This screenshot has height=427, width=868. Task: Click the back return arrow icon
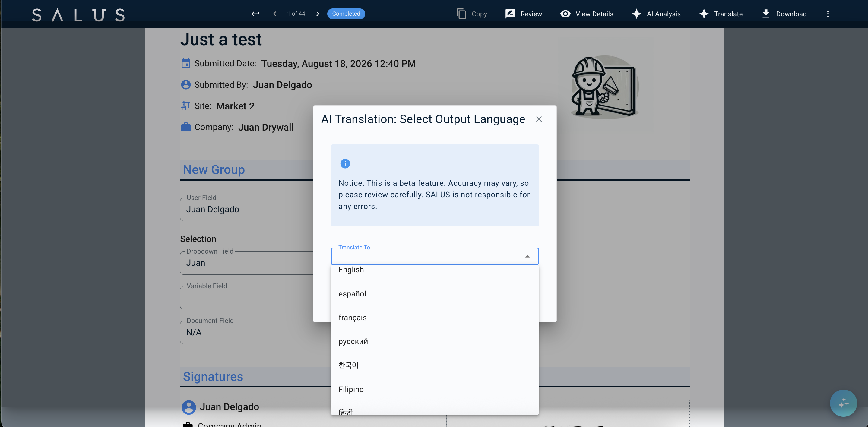[x=255, y=14]
